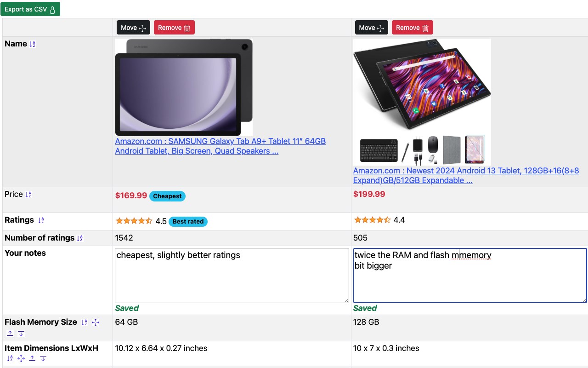Click the sort icon beside Price

28,195
